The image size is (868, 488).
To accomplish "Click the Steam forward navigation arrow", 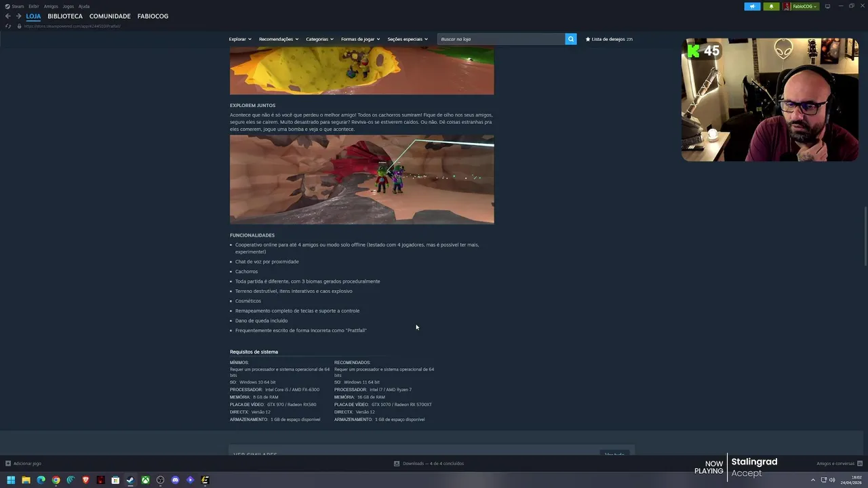I will pyautogui.click(x=18, y=16).
